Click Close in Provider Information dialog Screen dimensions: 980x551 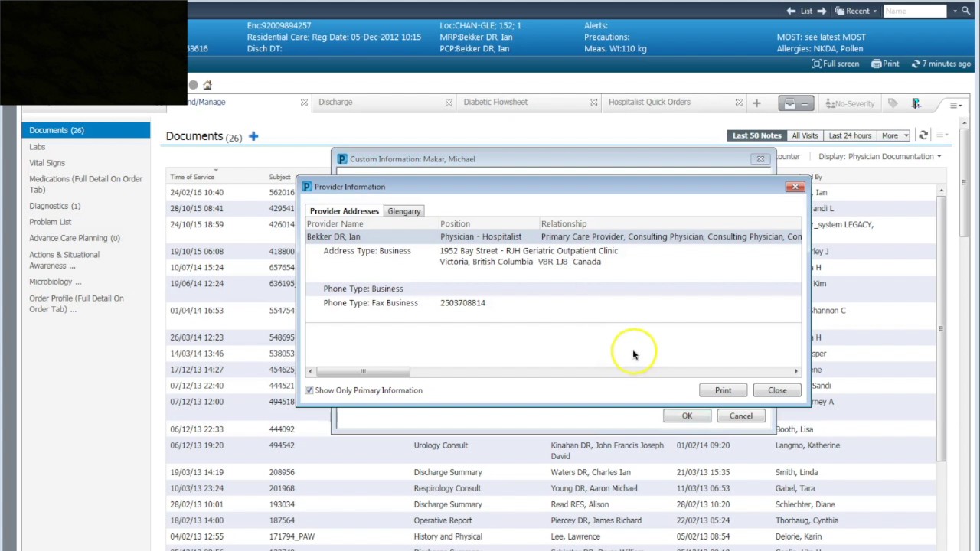[777, 390]
